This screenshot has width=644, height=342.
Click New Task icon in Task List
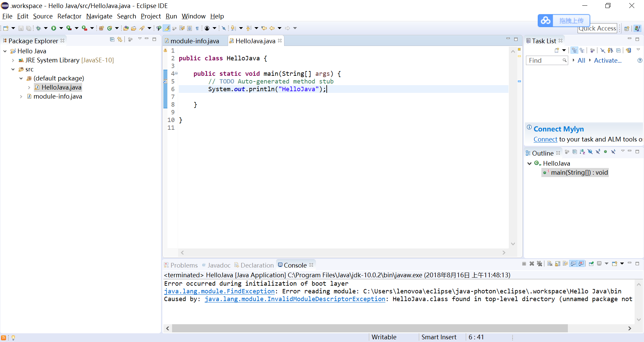[557, 50]
